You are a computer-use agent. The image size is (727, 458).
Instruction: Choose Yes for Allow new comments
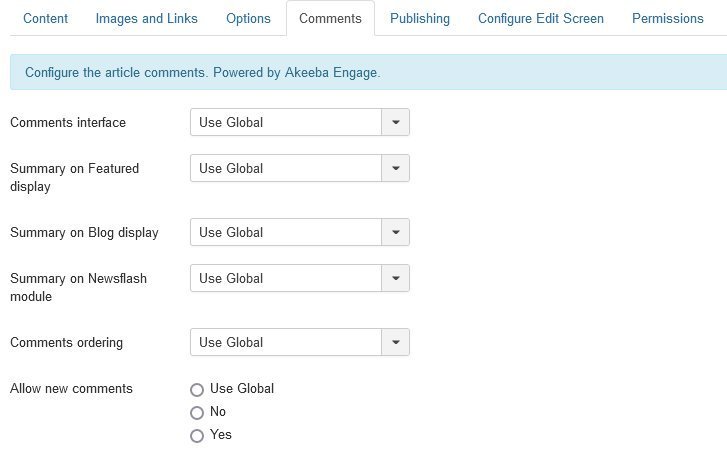[197, 436]
